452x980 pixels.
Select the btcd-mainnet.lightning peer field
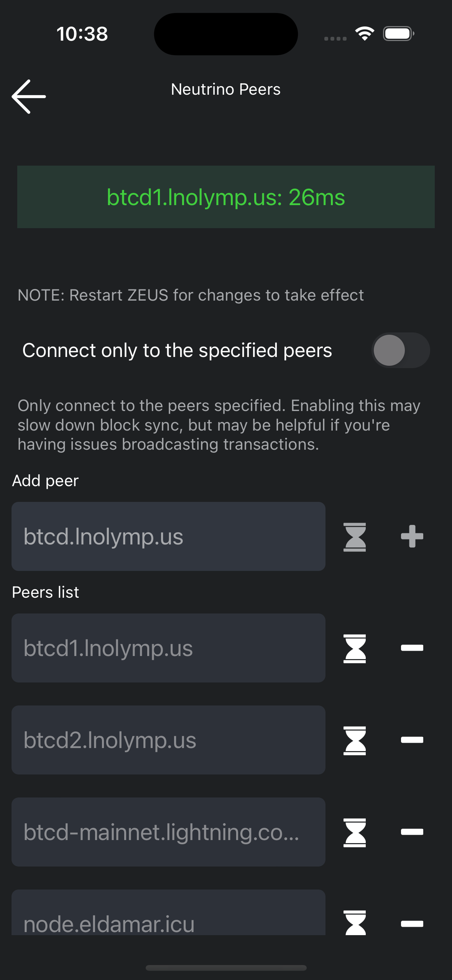point(168,832)
